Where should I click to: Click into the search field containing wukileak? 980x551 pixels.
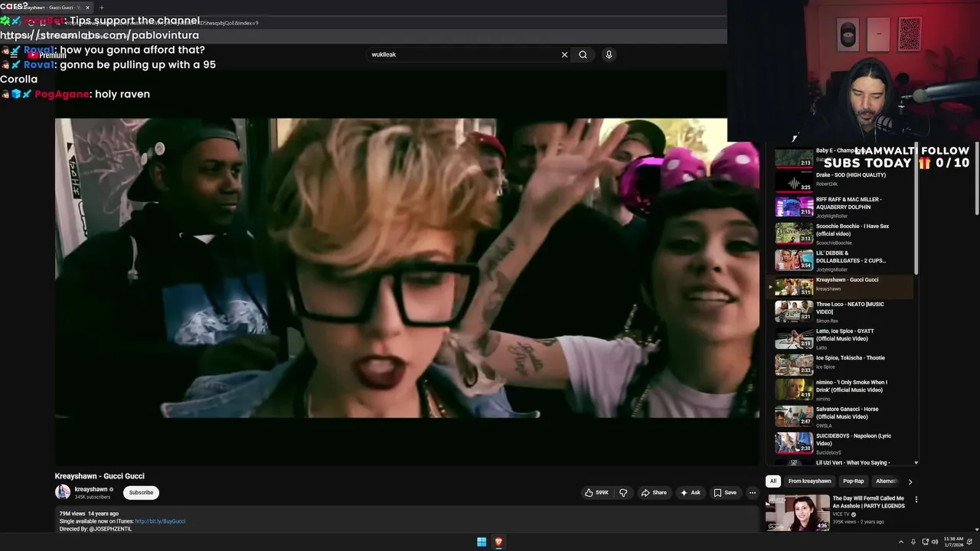(x=463, y=54)
